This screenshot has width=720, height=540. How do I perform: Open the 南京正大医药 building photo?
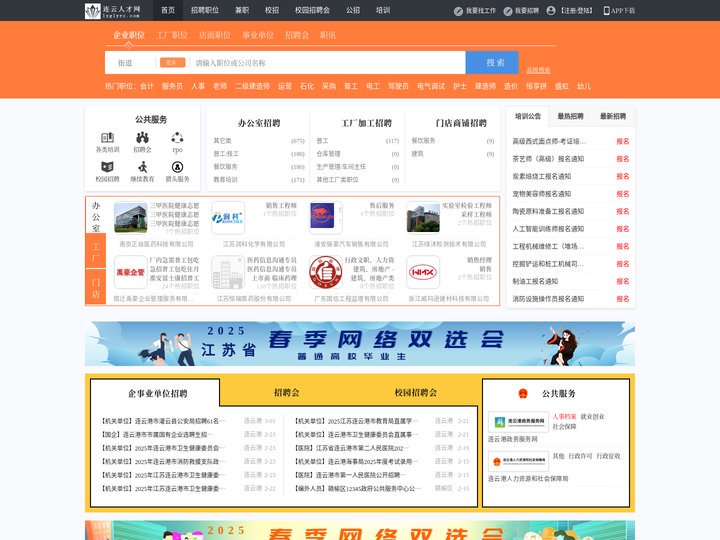point(130,218)
